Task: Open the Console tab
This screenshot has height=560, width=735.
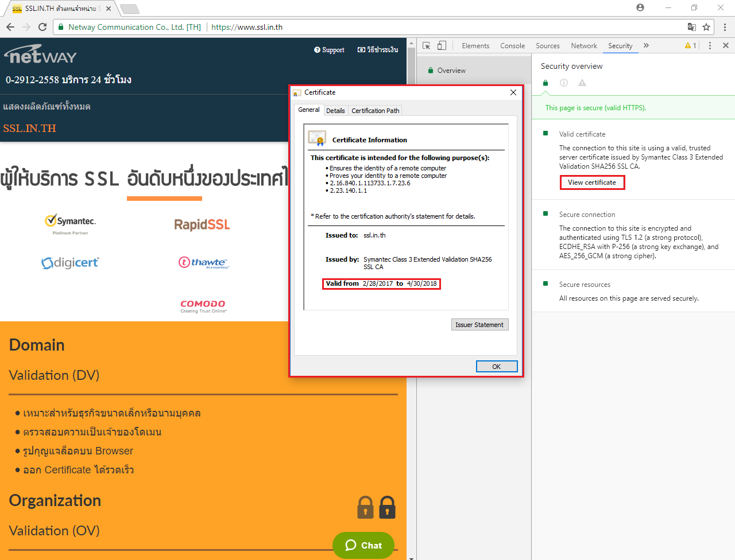Action: click(512, 46)
